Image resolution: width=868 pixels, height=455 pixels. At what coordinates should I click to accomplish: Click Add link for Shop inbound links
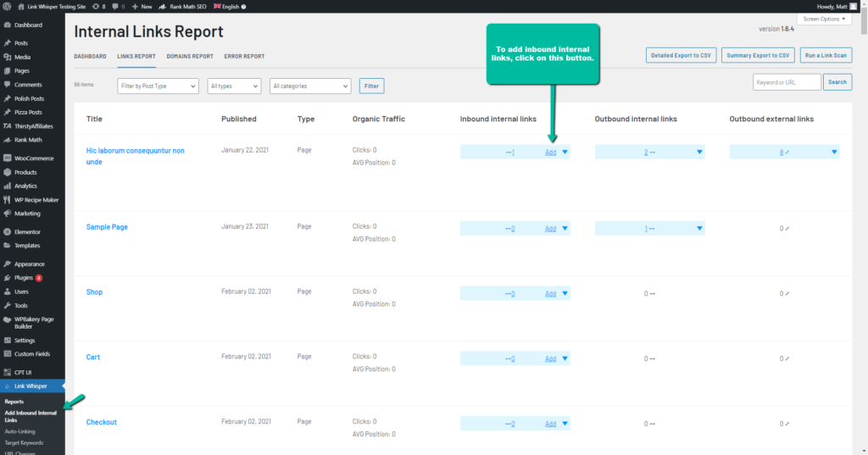(550, 294)
